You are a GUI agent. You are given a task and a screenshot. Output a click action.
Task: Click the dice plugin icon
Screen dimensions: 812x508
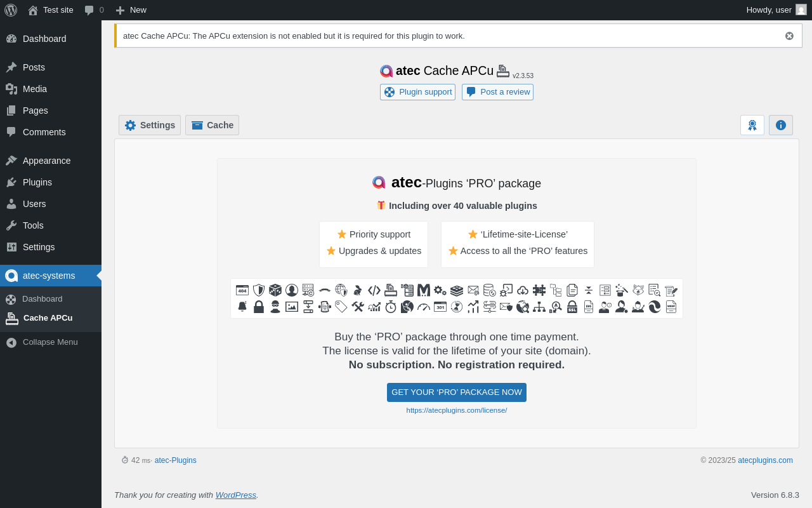click(x=275, y=290)
